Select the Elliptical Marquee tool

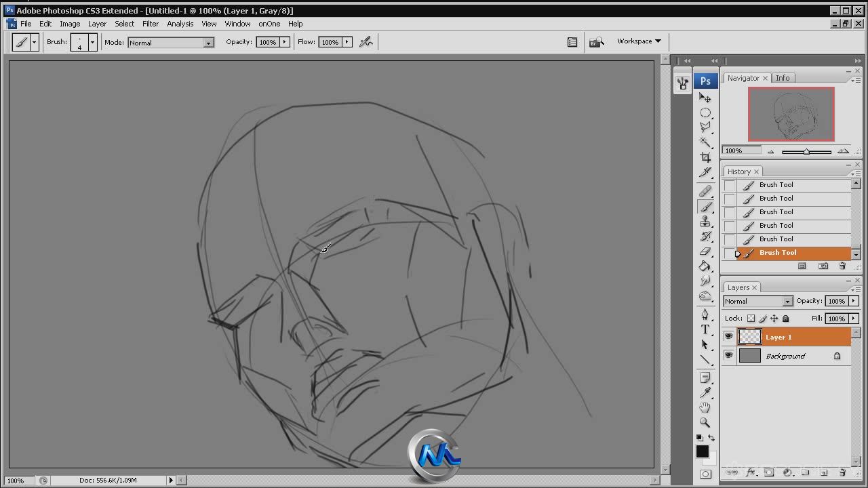[x=705, y=113]
